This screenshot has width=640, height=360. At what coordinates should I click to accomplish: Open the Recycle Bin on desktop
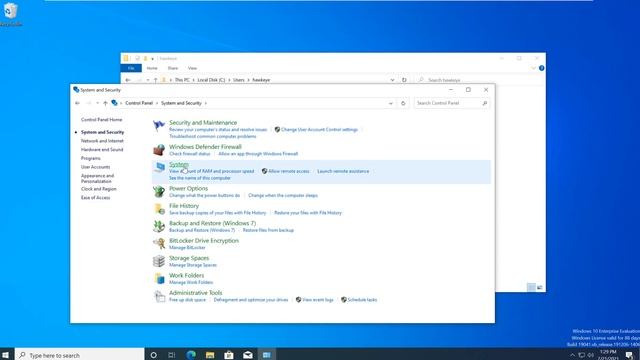point(11,14)
